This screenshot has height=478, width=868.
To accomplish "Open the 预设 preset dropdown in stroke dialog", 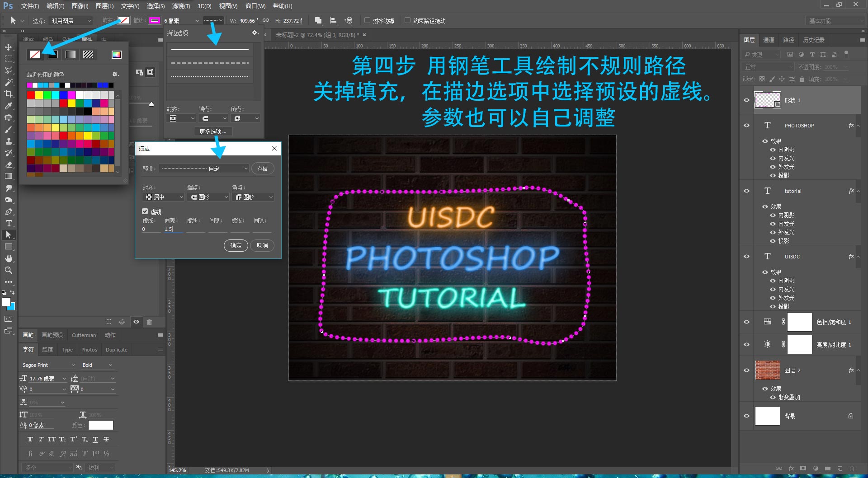I will 204,169.
